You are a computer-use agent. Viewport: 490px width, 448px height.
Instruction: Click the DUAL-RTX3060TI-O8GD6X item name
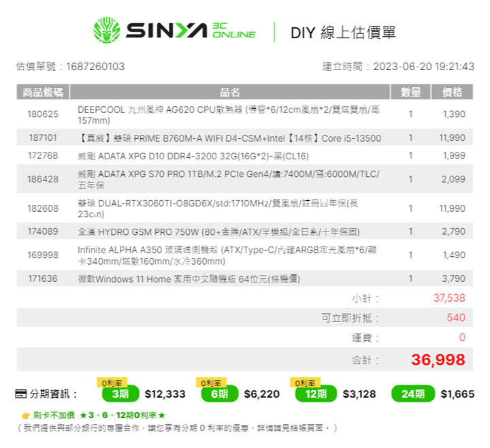coord(218,208)
